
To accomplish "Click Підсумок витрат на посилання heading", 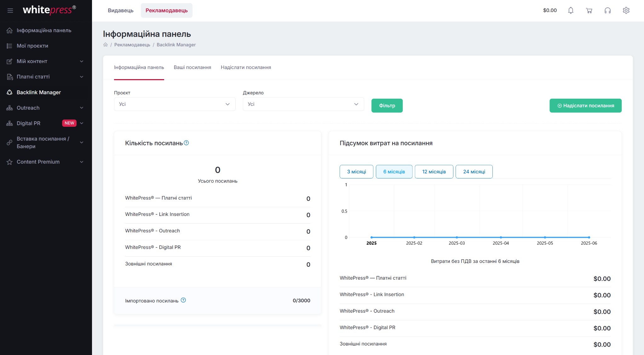I will 386,143.
